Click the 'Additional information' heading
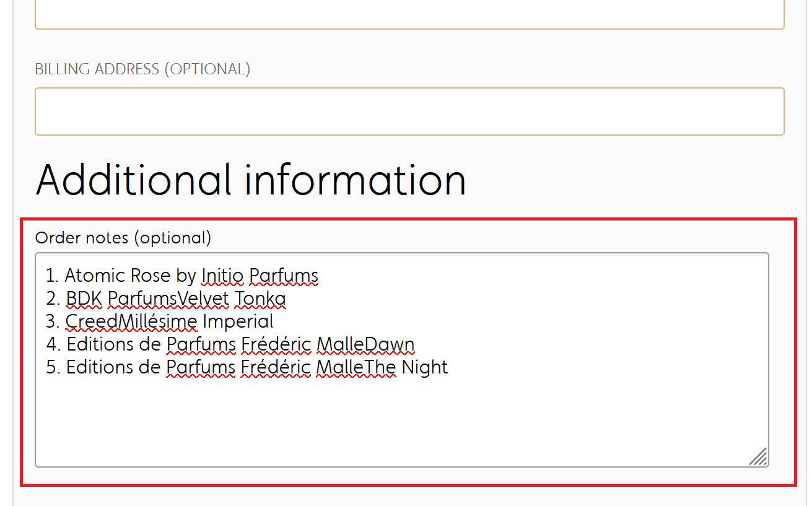 pyautogui.click(x=251, y=180)
